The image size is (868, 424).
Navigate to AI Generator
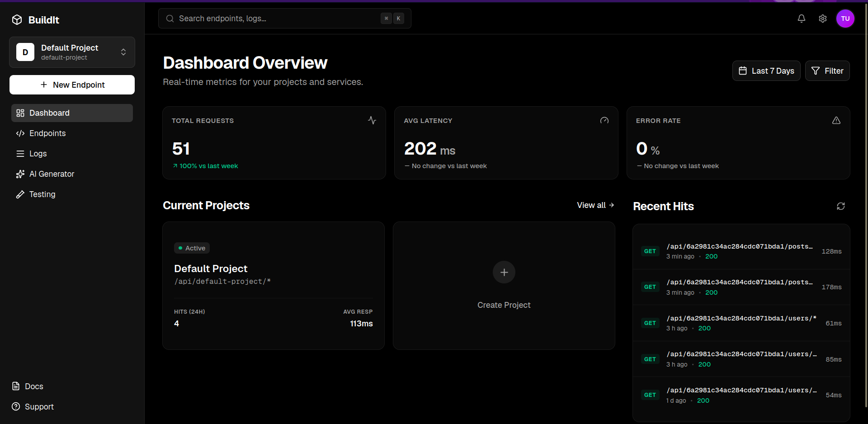coord(72,174)
